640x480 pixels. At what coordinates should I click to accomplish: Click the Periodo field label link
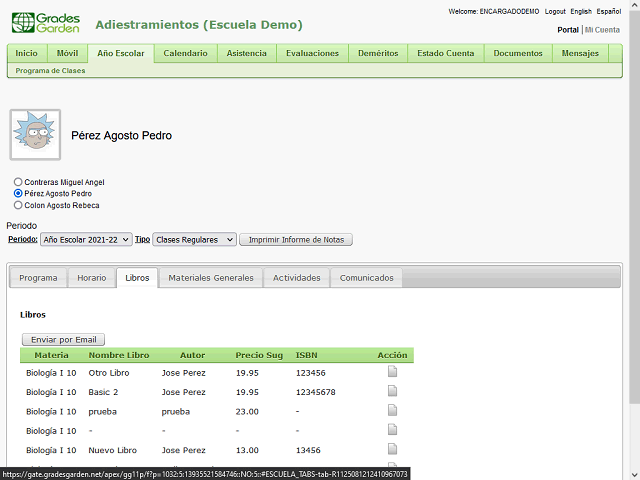click(x=22, y=239)
